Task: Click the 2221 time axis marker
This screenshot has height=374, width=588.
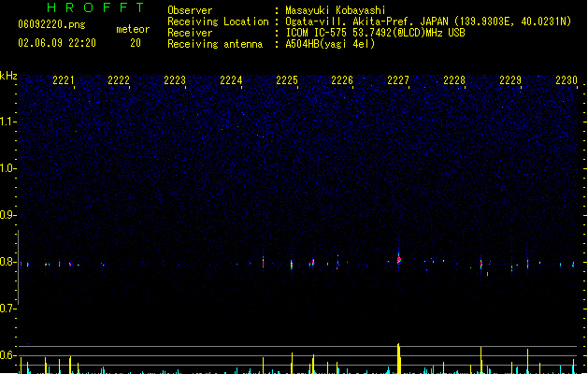Action: (x=63, y=80)
